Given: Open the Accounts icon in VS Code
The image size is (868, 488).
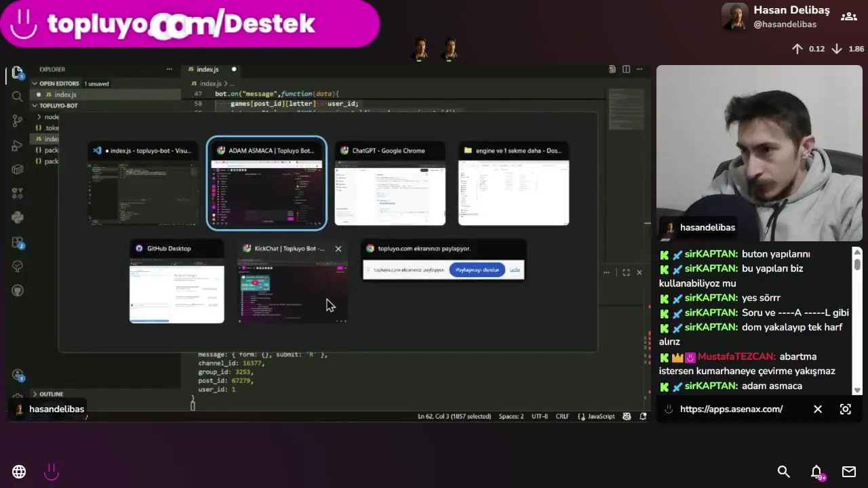Looking at the screenshot, I should tap(18, 375).
